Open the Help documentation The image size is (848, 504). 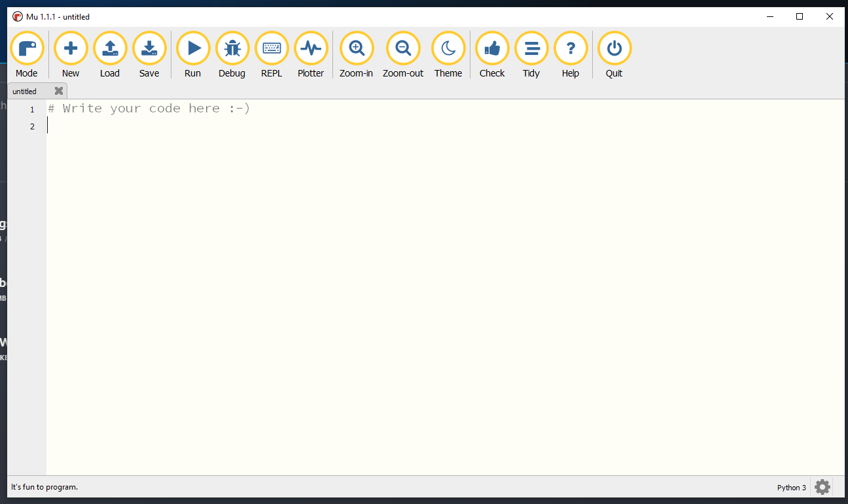571,48
